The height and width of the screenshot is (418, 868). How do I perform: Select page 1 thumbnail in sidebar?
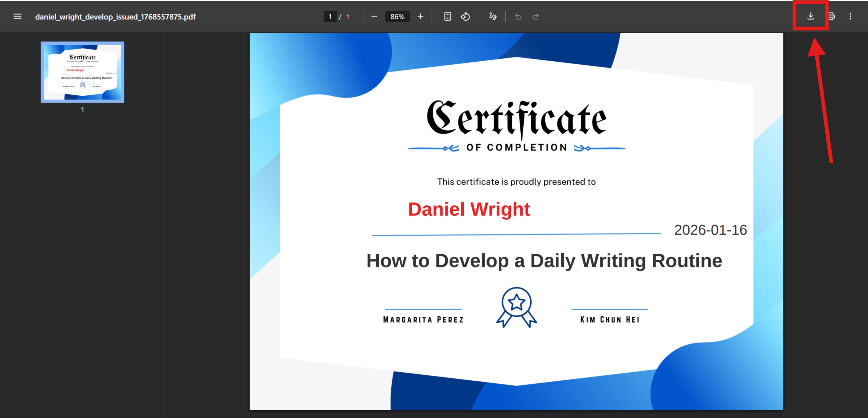click(x=83, y=72)
